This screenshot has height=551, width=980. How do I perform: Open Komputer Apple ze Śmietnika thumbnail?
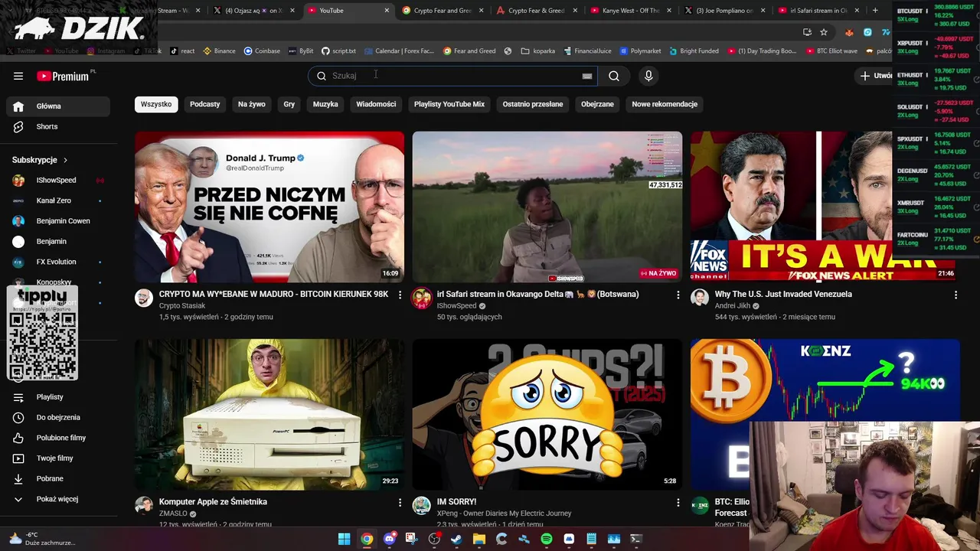tap(269, 414)
